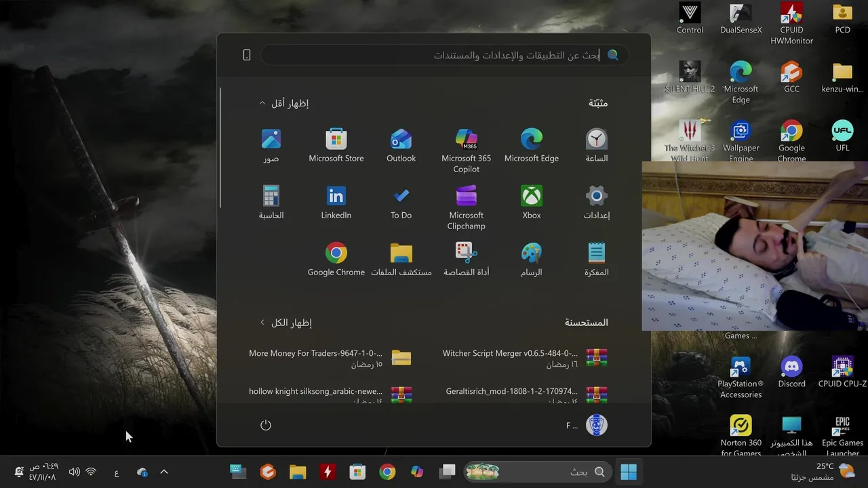Image resolution: width=868 pixels, height=488 pixels.
Task: Open Outlook from the pinned apps
Action: [x=401, y=146]
